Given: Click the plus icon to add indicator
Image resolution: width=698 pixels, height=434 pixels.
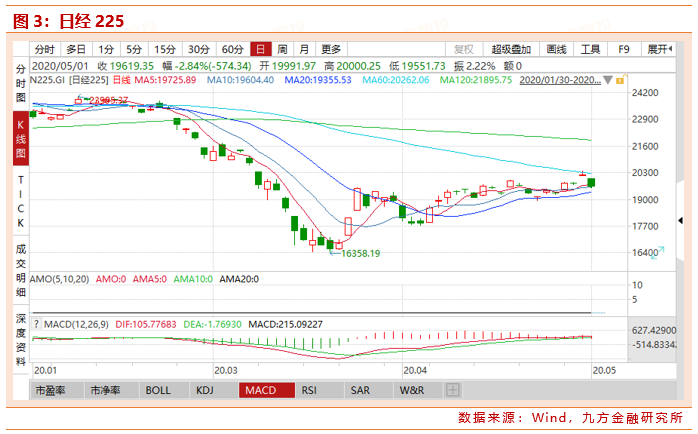Looking at the screenshot, I should [x=453, y=390].
